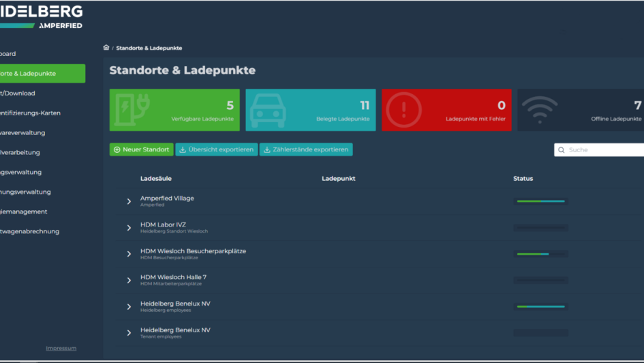The height and width of the screenshot is (363, 644).
Task: Expand the HDM Labor IVZ row
Action: pyautogui.click(x=129, y=228)
